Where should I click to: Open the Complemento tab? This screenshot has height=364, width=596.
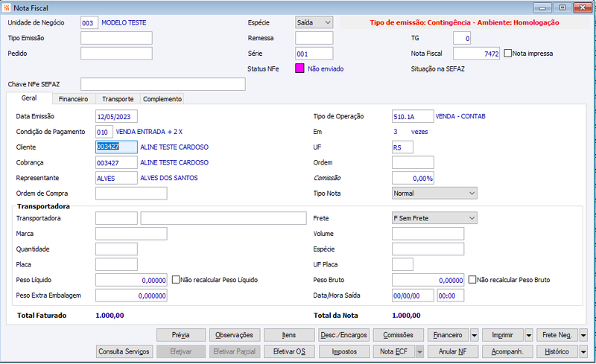click(x=162, y=99)
